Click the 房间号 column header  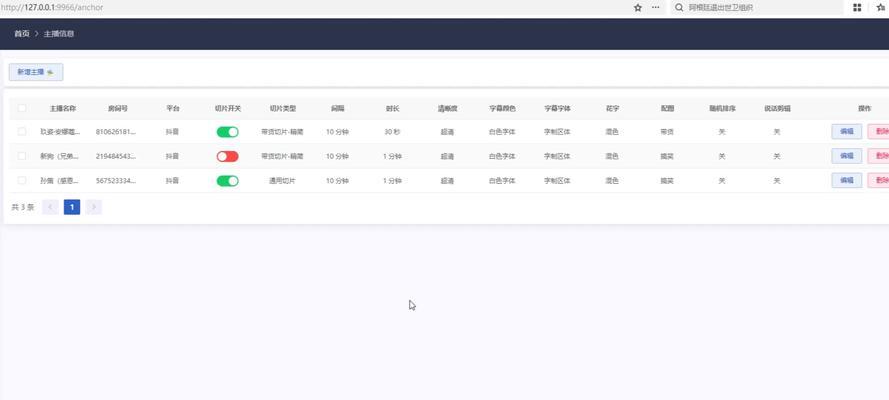tap(117, 108)
